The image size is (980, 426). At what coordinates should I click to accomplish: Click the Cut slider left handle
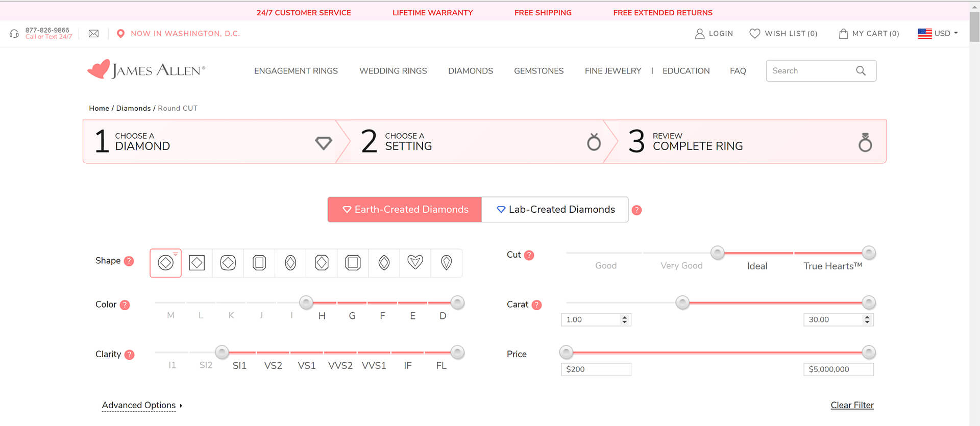pos(718,253)
